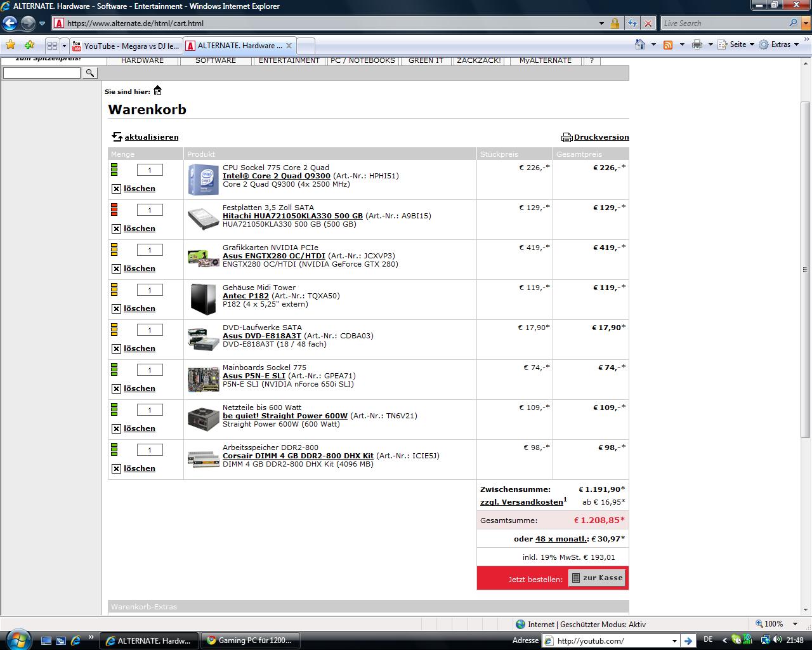
Task: Click the Print icon in command bar
Action: pyautogui.click(x=697, y=44)
